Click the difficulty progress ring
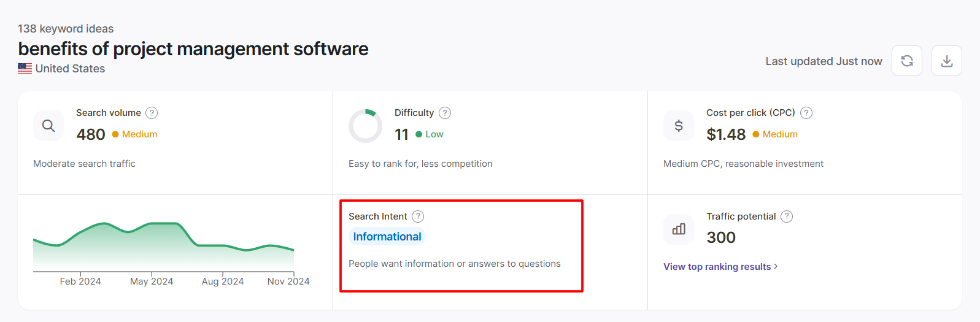This screenshot has height=322, width=980. 365,126
